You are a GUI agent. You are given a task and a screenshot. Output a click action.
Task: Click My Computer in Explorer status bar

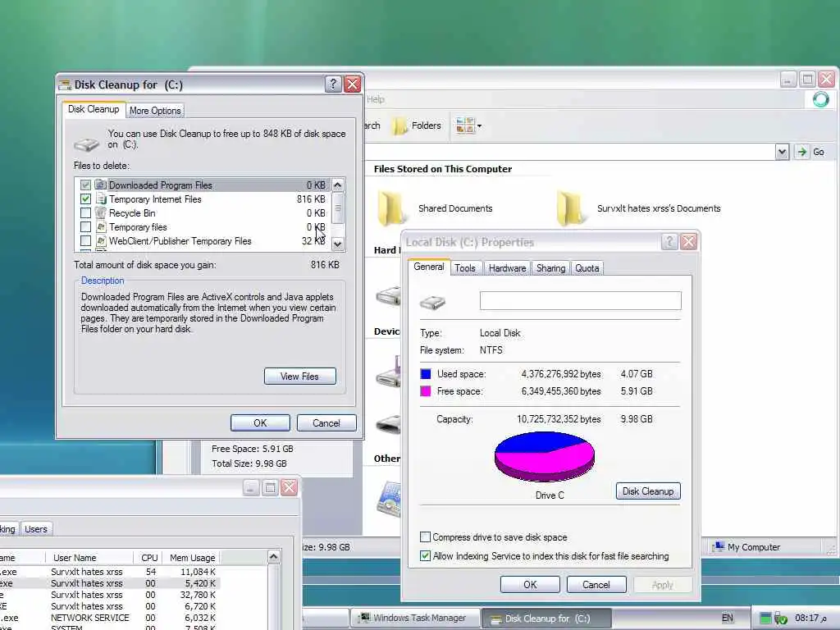click(746, 547)
